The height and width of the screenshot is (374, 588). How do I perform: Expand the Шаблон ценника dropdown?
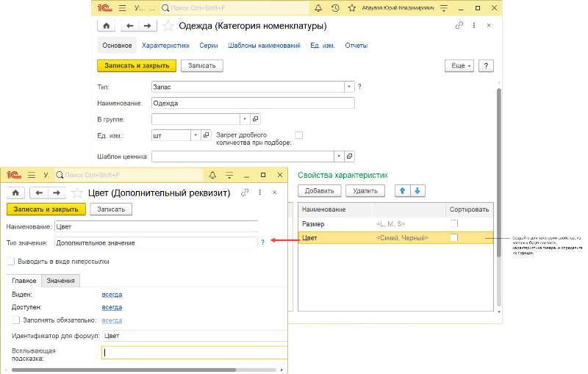[x=339, y=157]
